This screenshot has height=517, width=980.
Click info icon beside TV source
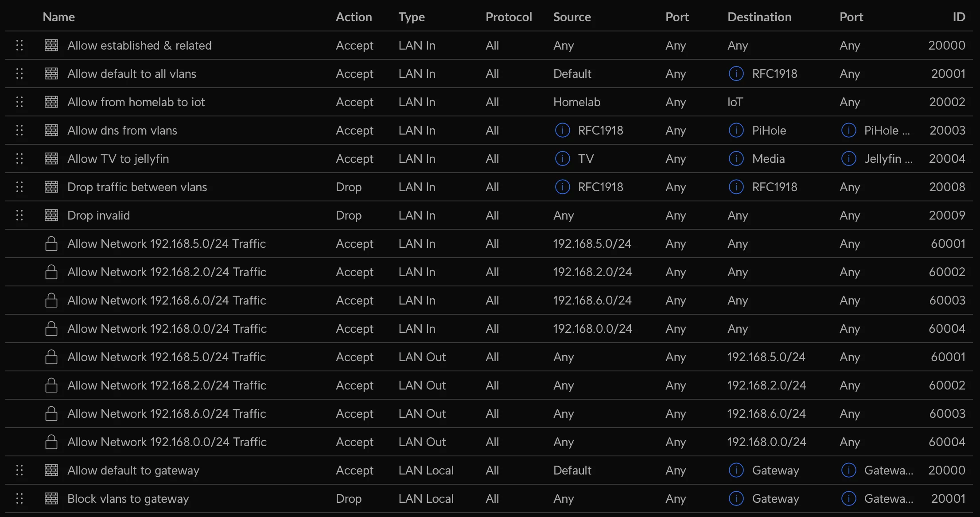[x=563, y=158]
